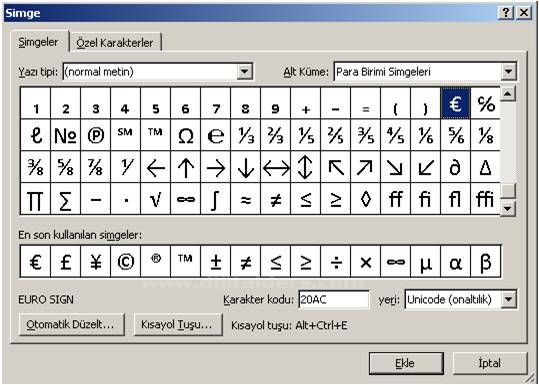The width and height of the screenshot is (539, 385).
Task: Select the numero (№) symbol
Action: [x=65, y=135]
